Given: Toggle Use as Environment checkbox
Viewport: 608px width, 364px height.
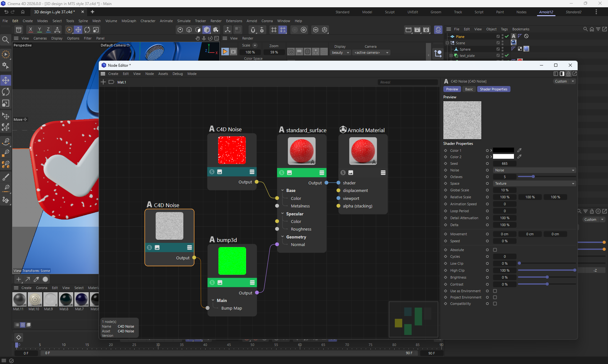Looking at the screenshot, I should 495,291.
